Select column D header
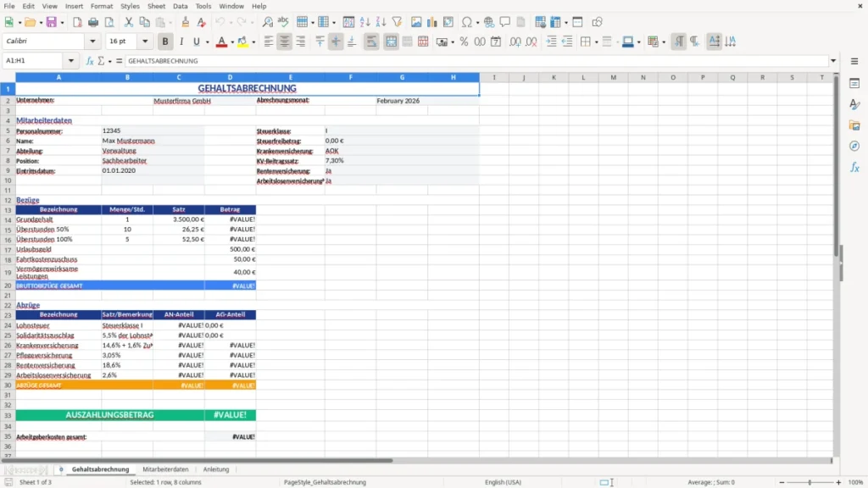Image resolution: width=868 pixels, height=488 pixels. pyautogui.click(x=230, y=77)
